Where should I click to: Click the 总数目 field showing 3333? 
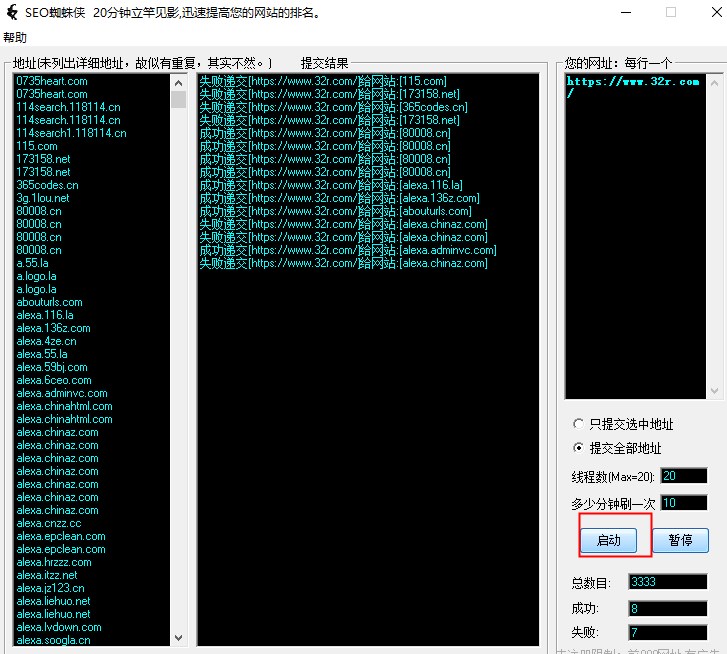pyautogui.click(x=668, y=582)
